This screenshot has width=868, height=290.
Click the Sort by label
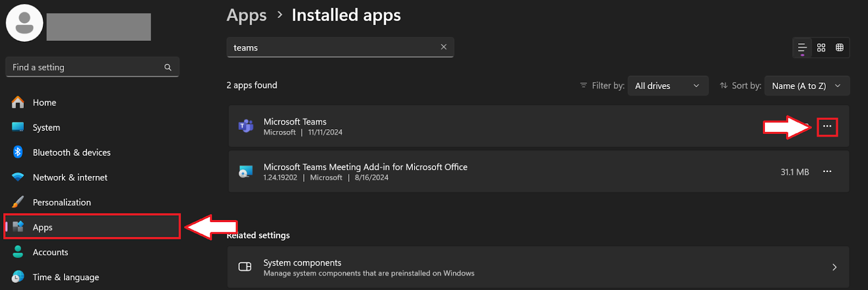(x=746, y=86)
